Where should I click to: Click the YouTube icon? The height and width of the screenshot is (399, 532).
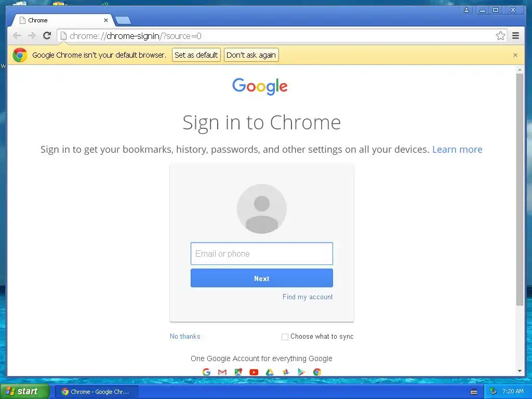pos(254,372)
